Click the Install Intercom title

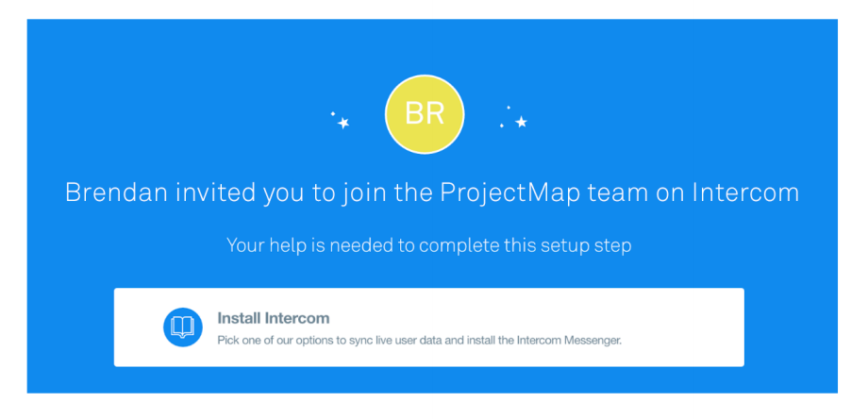(274, 318)
